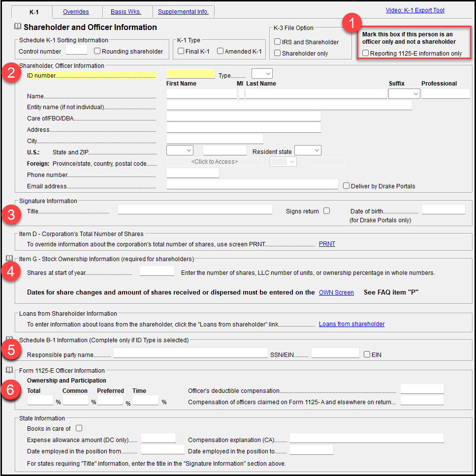This screenshot has width=476, height=476.
Task: Tick the Books in care of checkbox
Action: 79,428
